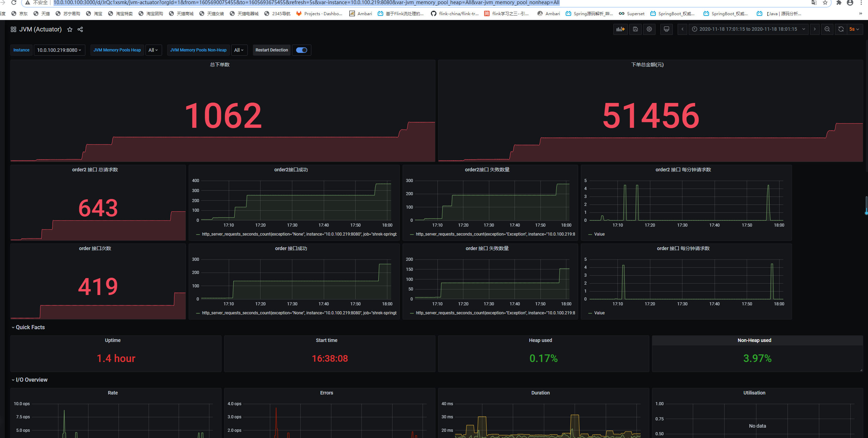
Task: Enable kiosk TV view mode
Action: click(666, 29)
